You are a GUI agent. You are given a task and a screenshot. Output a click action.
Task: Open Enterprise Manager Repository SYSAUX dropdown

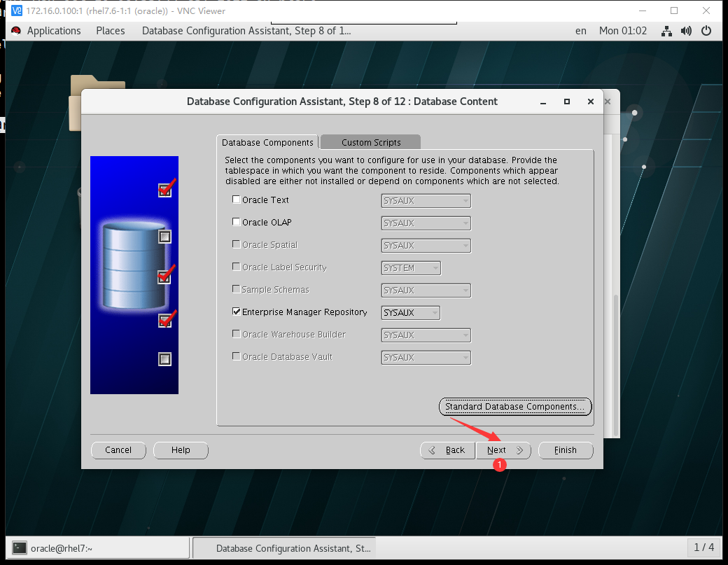[x=411, y=312]
